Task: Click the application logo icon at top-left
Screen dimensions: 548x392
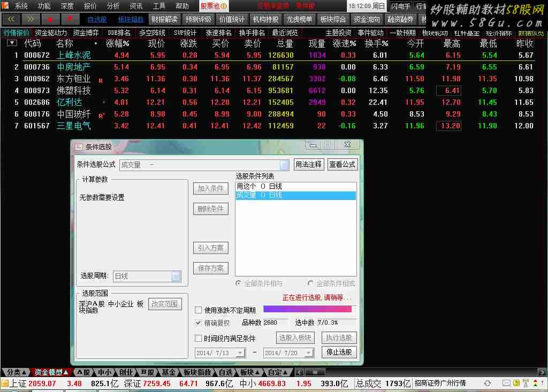Action: 4,5
